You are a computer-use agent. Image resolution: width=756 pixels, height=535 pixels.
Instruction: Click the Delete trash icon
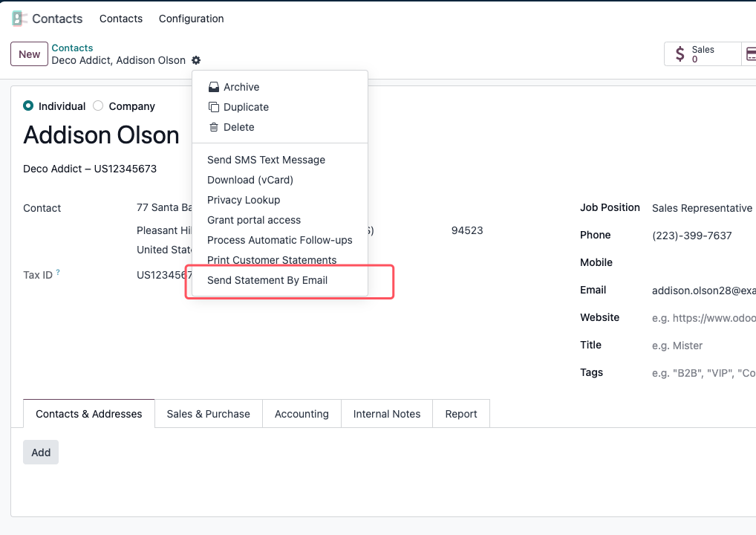(x=214, y=127)
